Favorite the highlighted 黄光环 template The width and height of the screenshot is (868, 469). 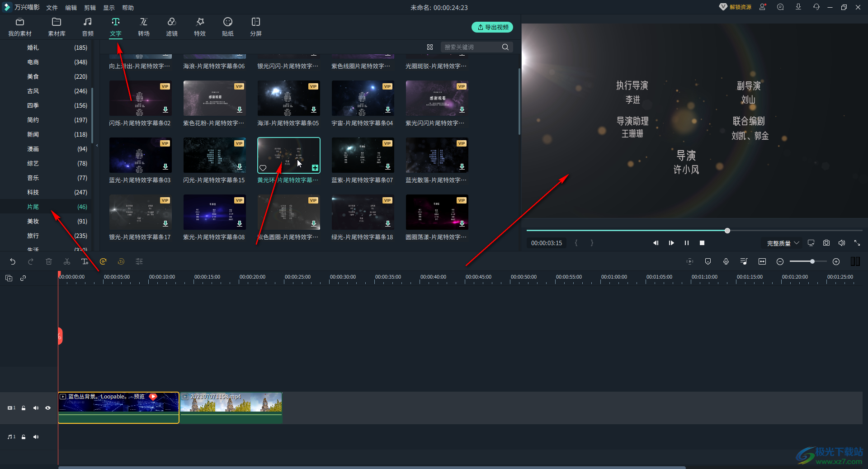[x=263, y=168]
